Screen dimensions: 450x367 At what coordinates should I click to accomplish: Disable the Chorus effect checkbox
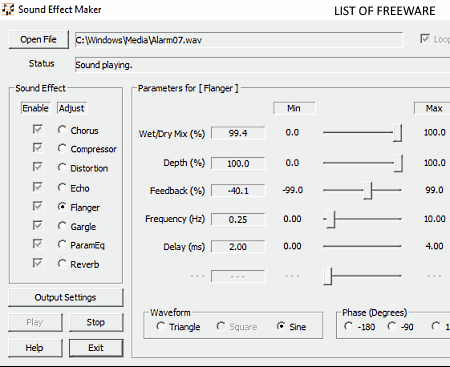tap(38, 129)
